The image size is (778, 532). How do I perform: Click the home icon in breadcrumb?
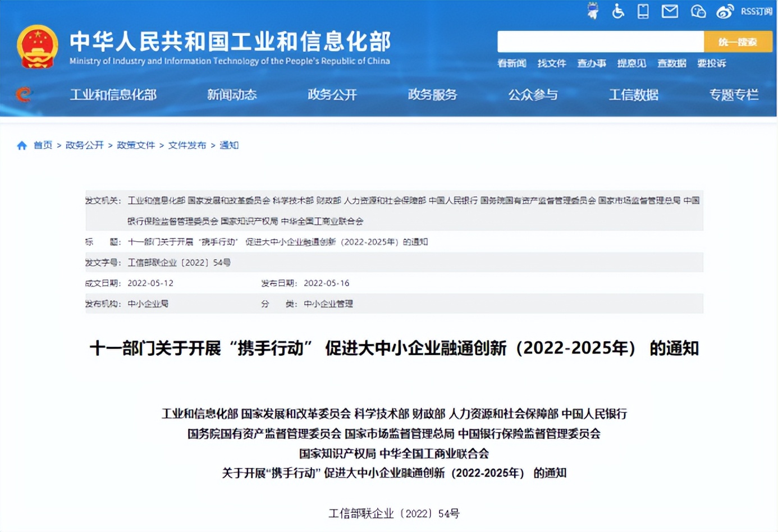coord(22,145)
